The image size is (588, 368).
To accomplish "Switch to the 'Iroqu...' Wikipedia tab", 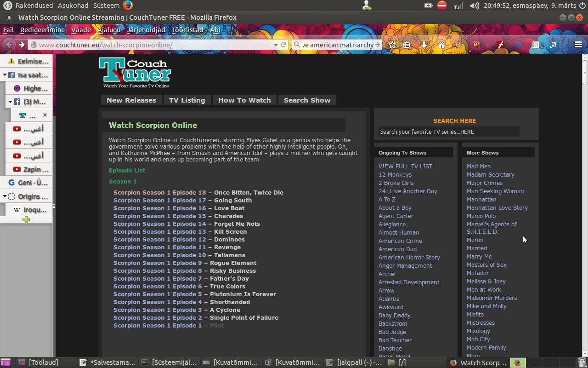I will point(30,210).
